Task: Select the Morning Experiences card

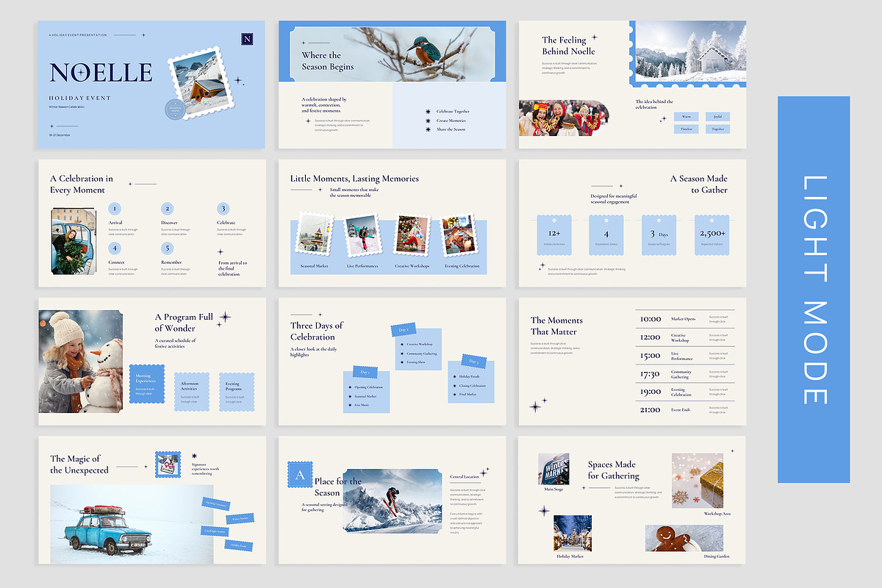Action: 147,384
